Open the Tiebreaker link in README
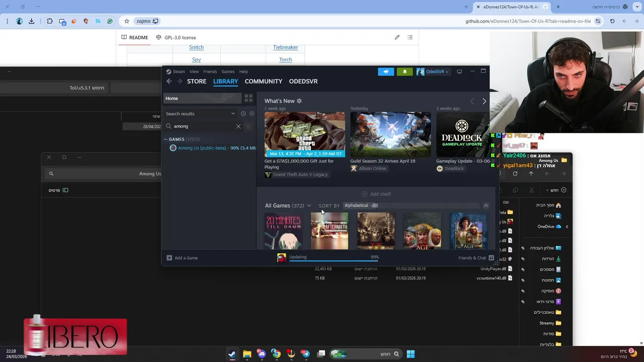644x362 pixels. click(285, 47)
